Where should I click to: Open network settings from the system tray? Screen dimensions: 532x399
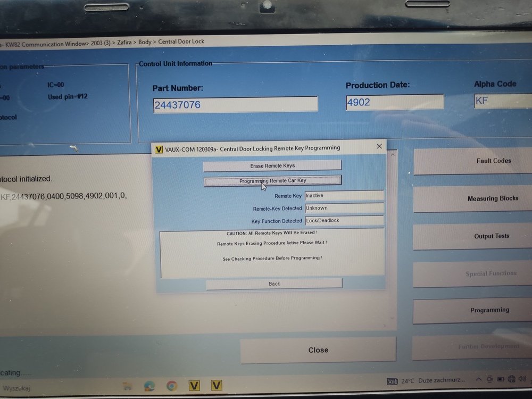click(x=512, y=380)
